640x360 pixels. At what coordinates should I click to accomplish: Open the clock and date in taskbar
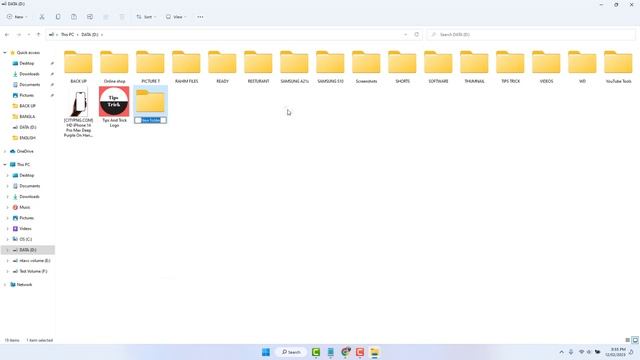[616, 352]
